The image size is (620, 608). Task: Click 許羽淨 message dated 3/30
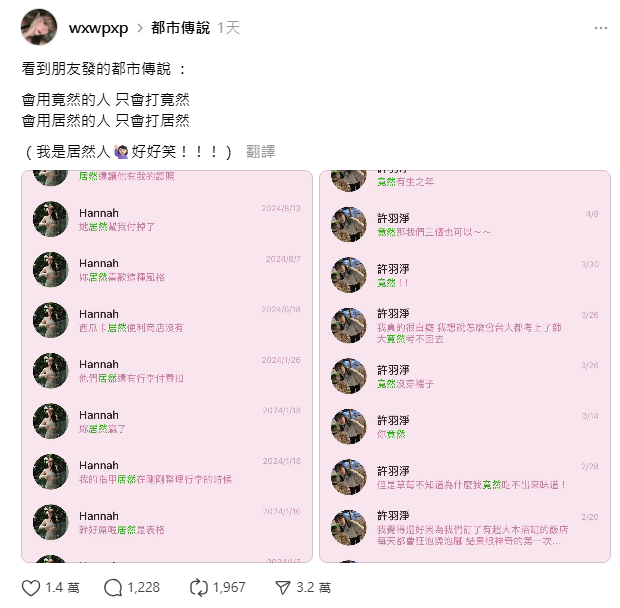click(465, 275)
